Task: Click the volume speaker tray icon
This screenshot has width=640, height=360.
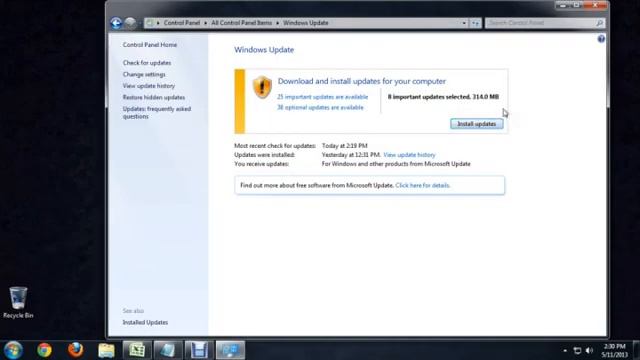Action: 589,351
